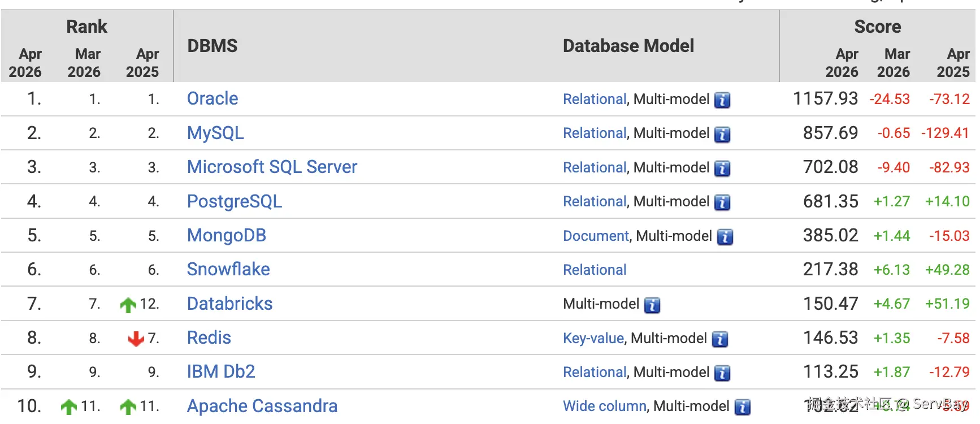Open the Document model link for MongoDB

(596, 236)
